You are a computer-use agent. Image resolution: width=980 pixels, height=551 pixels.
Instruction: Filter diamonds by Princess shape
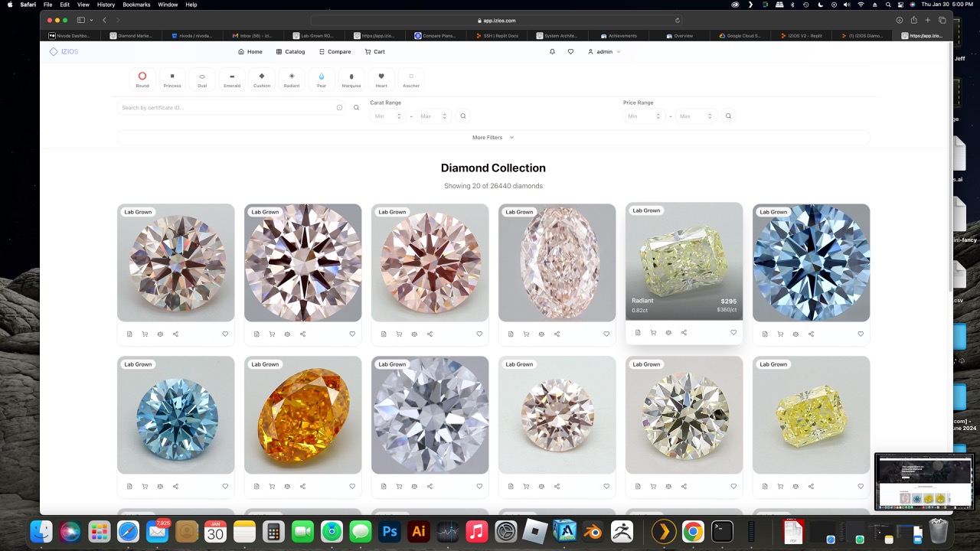coord(172,79)
